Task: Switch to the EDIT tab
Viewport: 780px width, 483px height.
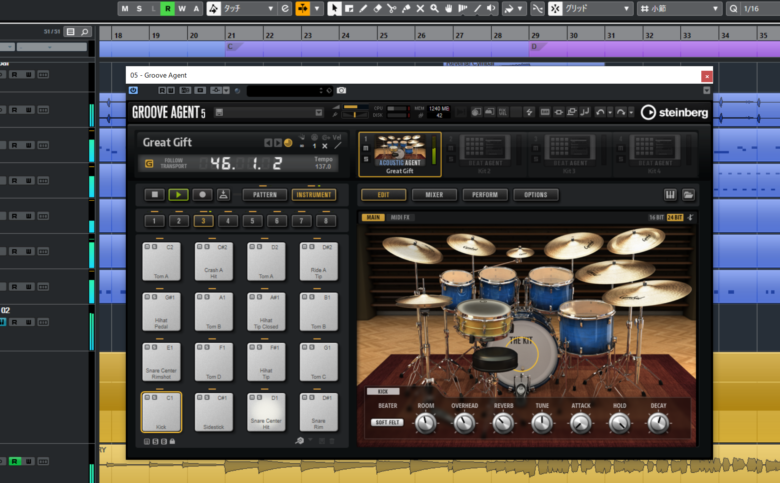Action: click(384, 195)
